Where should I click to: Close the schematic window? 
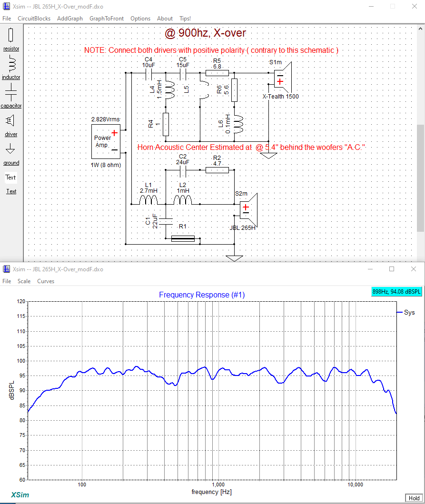pos(415,7)
